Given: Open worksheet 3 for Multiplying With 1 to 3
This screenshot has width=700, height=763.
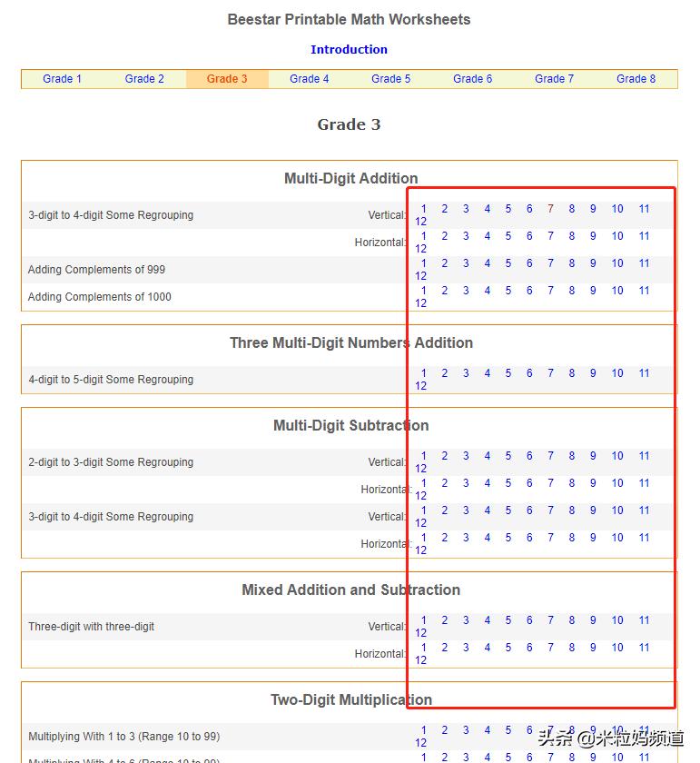Looking at the screenshot, I should (x=466, y=730).
